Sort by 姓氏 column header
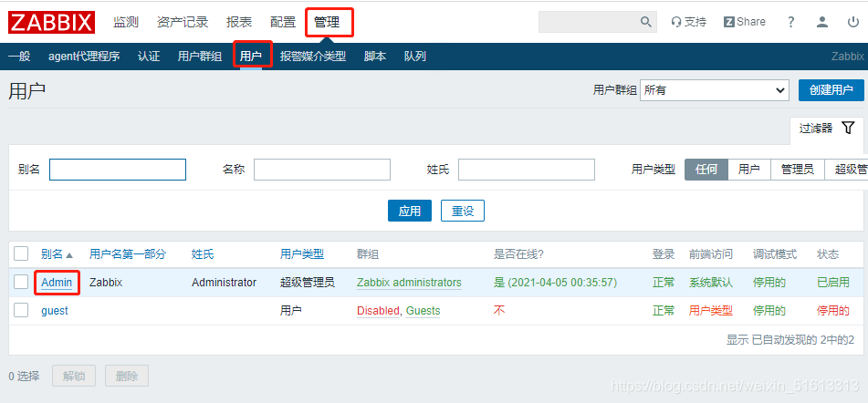This screenshot has height=403, width=868. [203, 254]
